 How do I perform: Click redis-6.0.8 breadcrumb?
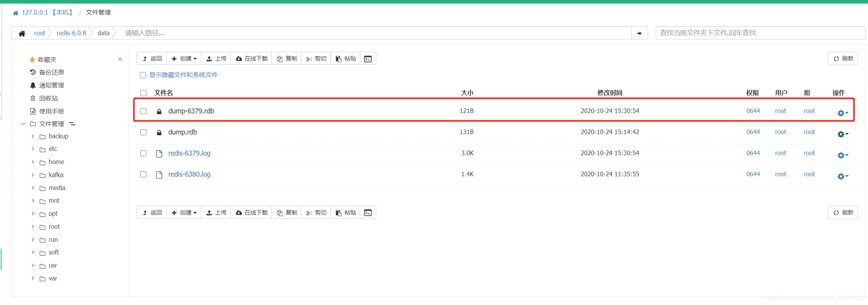pos(71,33)
